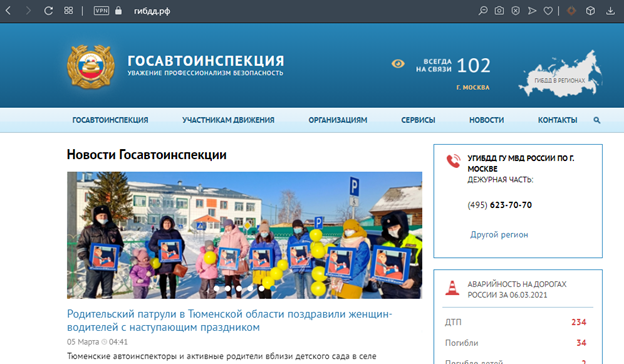Viewport: 624px width, 364px height.
Task: Open the orange extension icon
Action: pyautogui.click(x=571, y=11)
